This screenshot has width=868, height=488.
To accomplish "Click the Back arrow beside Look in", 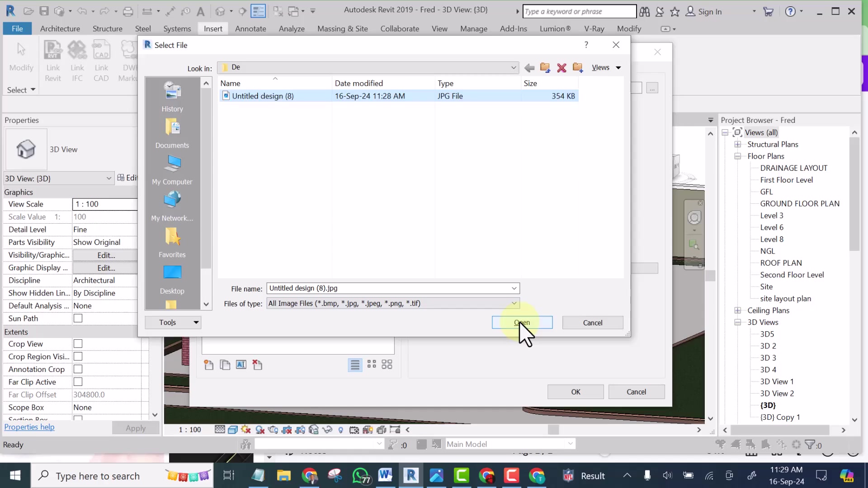I will point(529,68).
